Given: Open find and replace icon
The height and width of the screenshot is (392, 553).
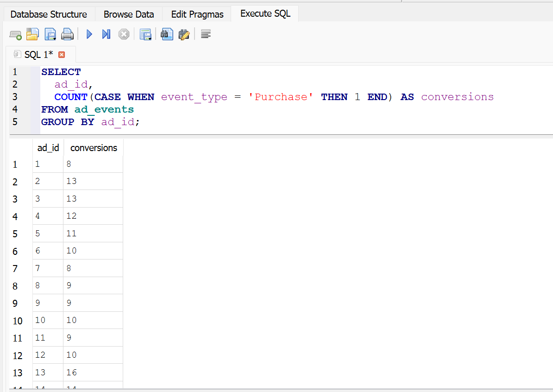Looking at the screenshot, I should point(184,34).
